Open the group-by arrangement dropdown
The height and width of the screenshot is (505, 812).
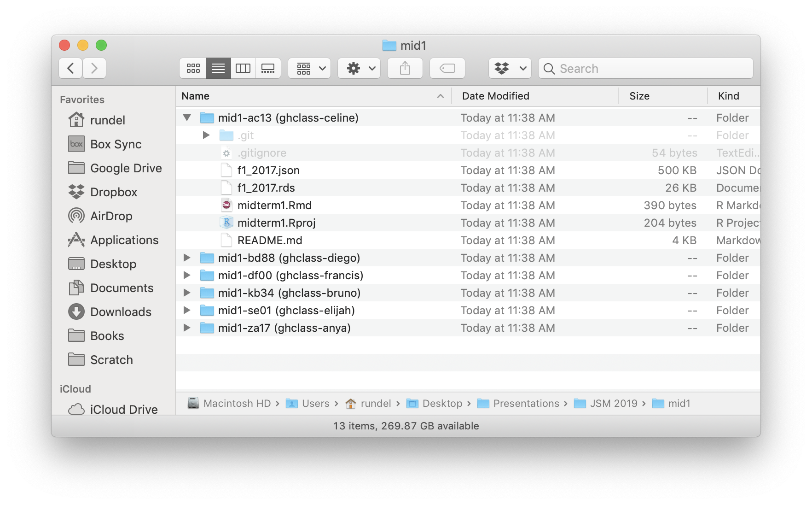pyautogui.click(x=309, y=68)
